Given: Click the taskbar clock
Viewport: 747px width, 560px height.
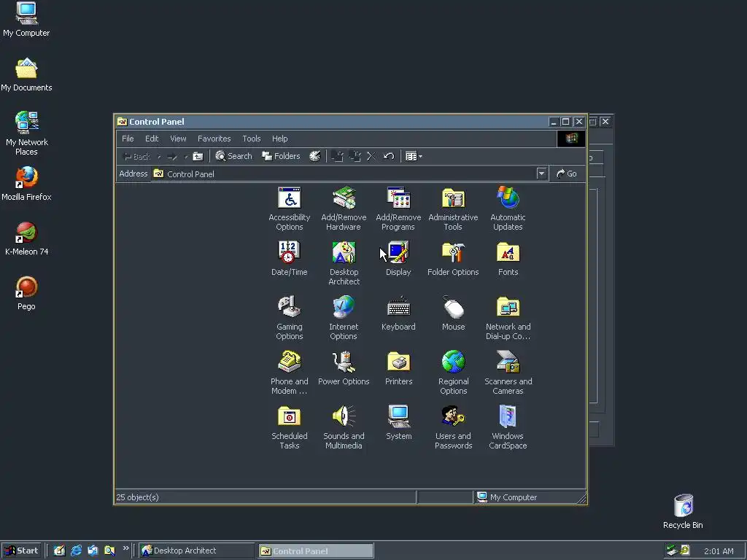Looking at the screenshot, I should (719, 551).
